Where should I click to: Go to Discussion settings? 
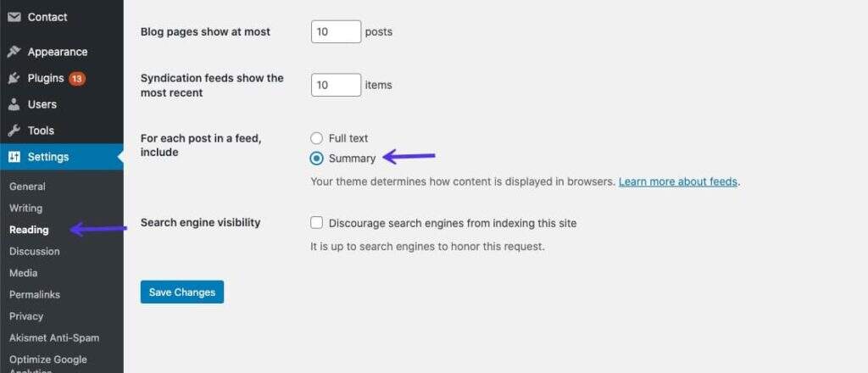[x=35, y=251]
